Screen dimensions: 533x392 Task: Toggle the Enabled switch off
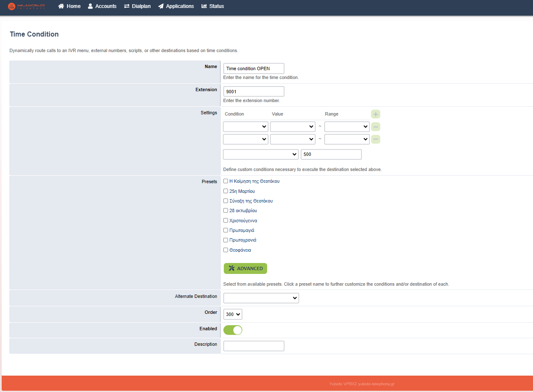[233, 330]
